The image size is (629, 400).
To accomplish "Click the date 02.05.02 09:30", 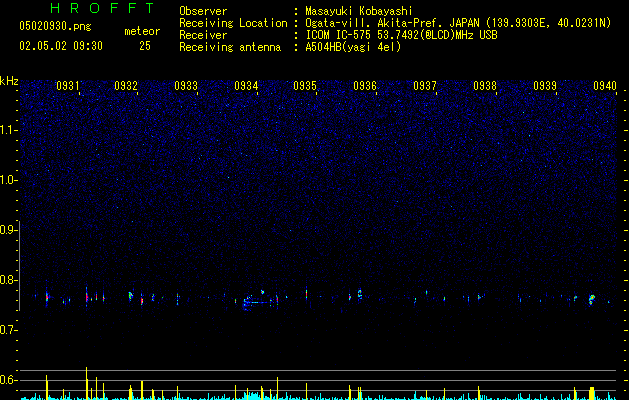I will click(x=61, y=46).
